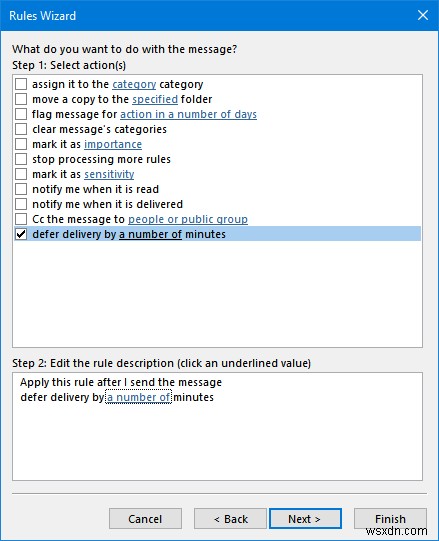Select 'notify me when it is delivered' row text

pyautogui.click(x=108, y=204)
